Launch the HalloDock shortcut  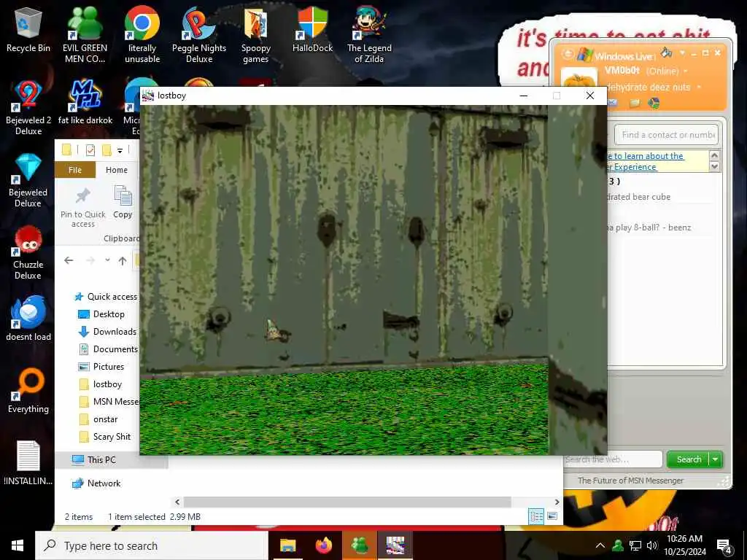[312, 29]
